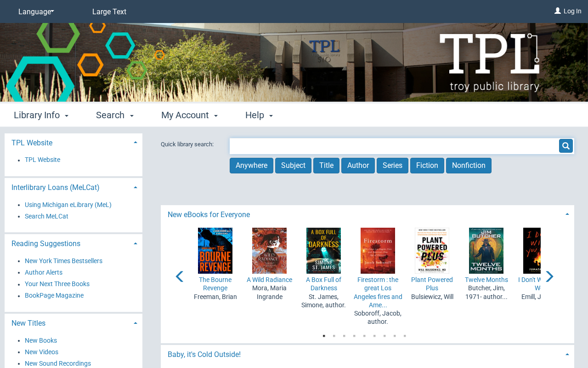Enable Large Text mode
Image resolution: width=588 pixels, height=368 pixels.
109,11
